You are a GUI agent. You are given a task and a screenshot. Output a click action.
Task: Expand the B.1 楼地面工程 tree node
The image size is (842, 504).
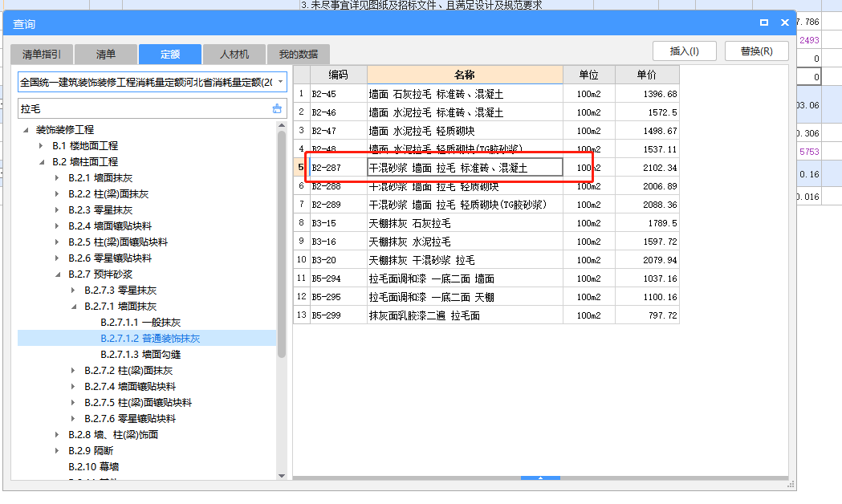(x=42, y=146)
